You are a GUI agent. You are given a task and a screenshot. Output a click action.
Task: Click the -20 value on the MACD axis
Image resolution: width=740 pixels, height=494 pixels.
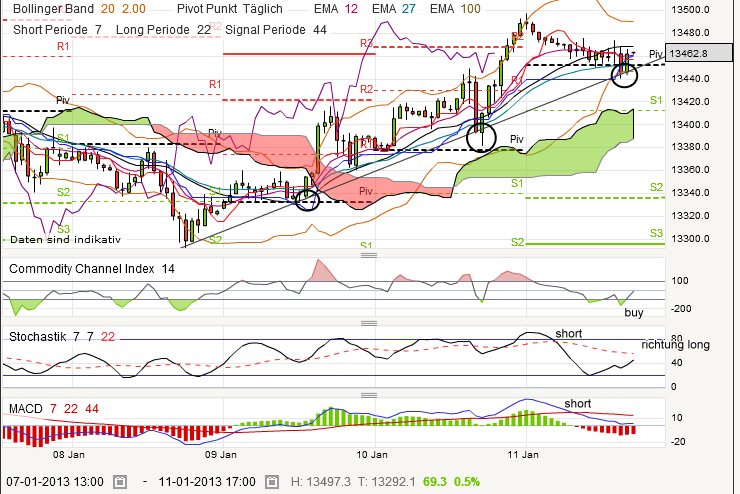678,442
